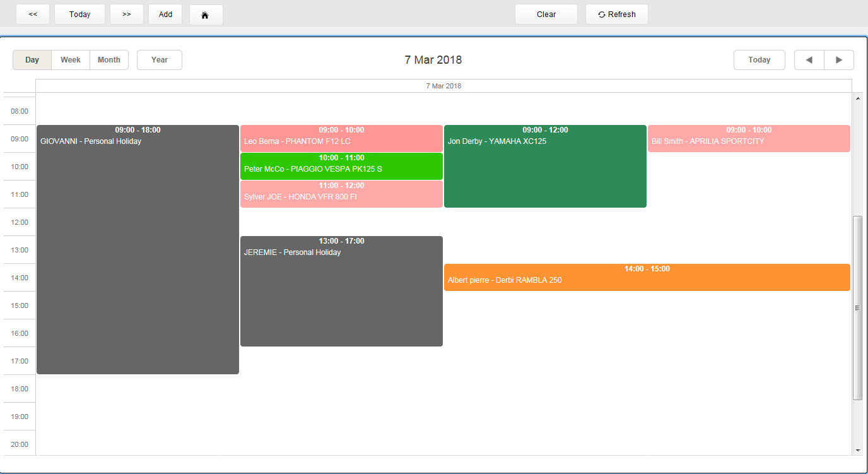The height and width of the screenshot is (474, 868).
Task: Click the vertical scrollbar thumb
Action: (x=857, y=308)
